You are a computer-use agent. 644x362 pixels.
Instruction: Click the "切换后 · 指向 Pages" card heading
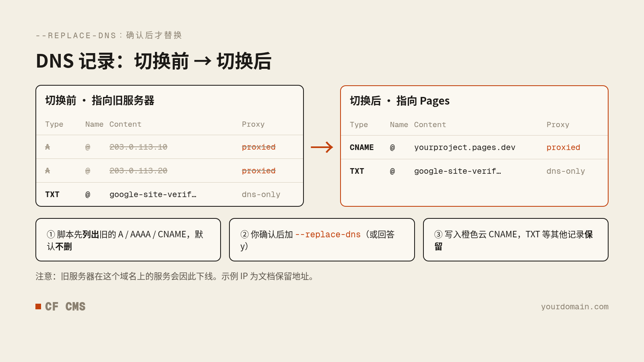(400, 101)
